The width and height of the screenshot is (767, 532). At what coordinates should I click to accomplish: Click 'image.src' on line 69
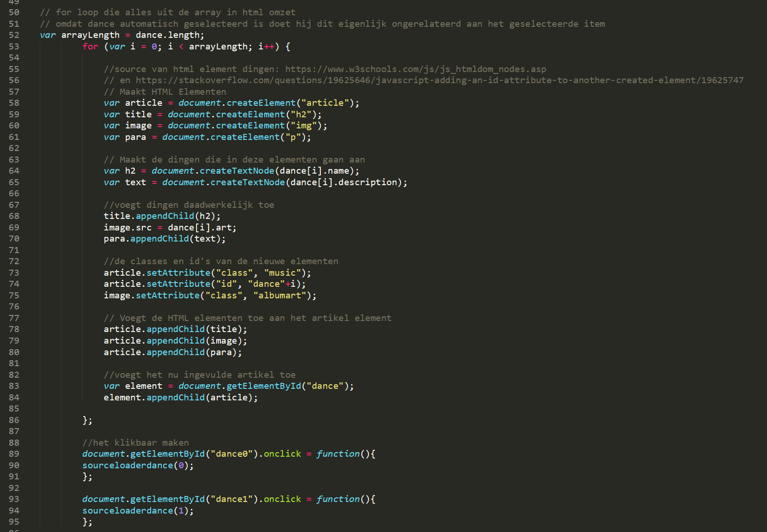click(x=128, y=228)
